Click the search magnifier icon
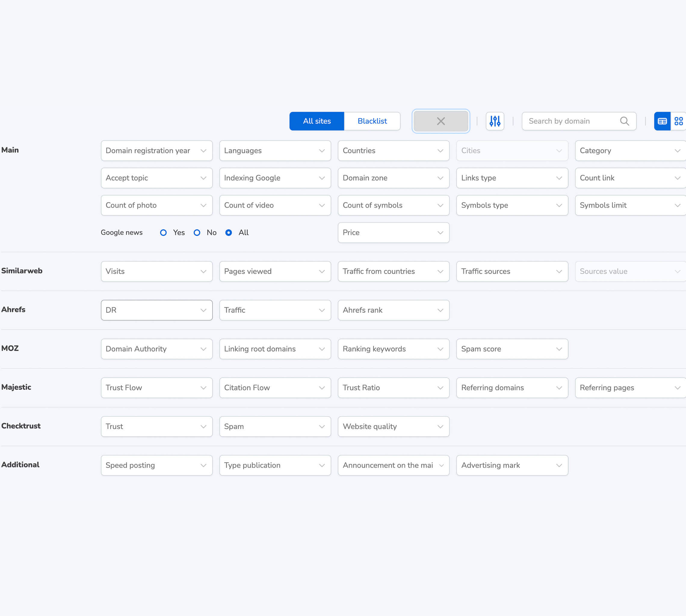 tap(624, 121)
